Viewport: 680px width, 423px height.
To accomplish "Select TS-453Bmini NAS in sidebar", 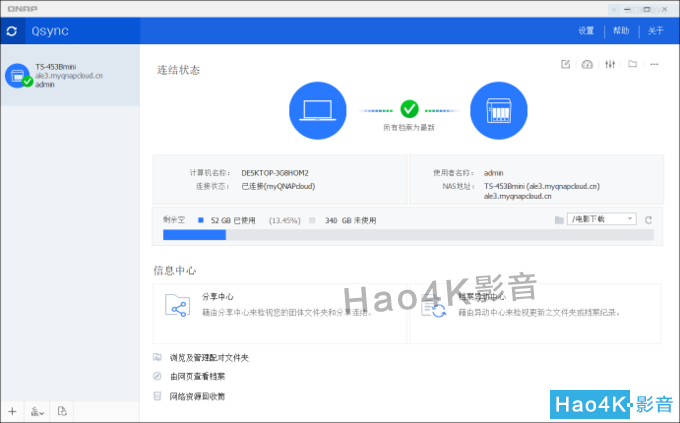I will 70,75.
